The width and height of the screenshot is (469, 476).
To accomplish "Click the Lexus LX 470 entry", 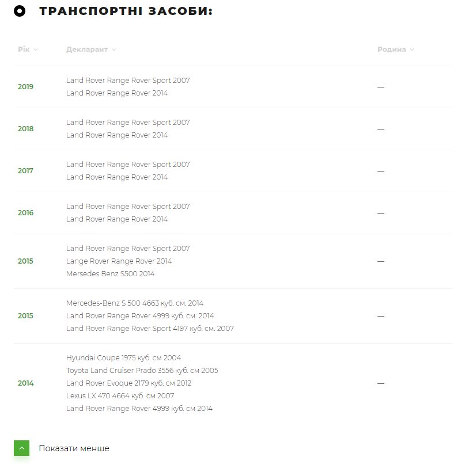I will pos(120,396).
